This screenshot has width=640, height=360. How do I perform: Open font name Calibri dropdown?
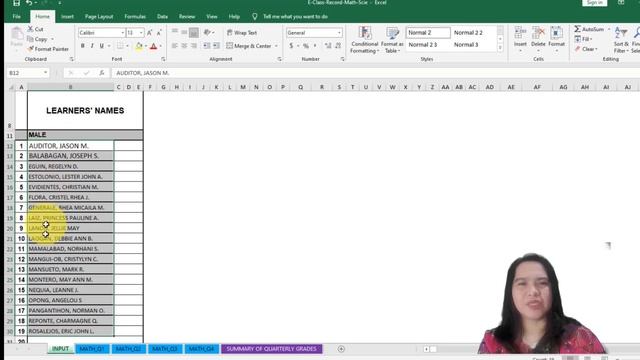(122, 33)
